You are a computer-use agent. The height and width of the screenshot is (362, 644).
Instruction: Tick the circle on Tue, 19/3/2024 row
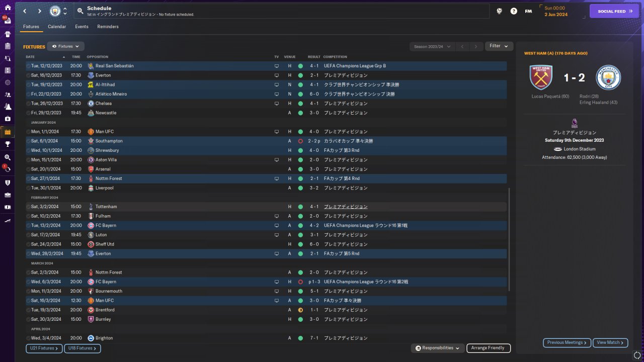28,310
